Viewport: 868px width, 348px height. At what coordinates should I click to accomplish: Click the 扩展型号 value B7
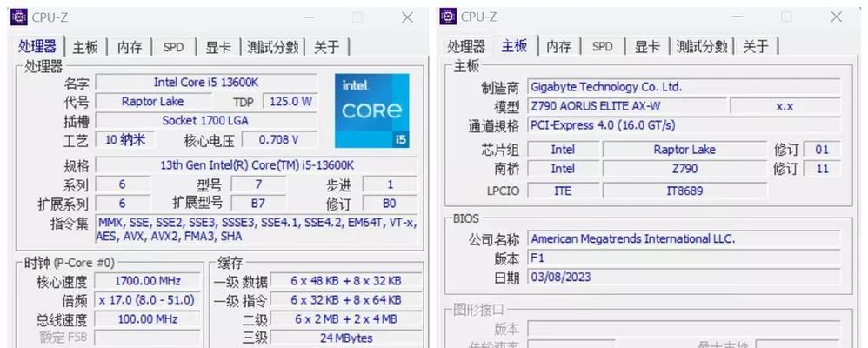tap(258, 204)
